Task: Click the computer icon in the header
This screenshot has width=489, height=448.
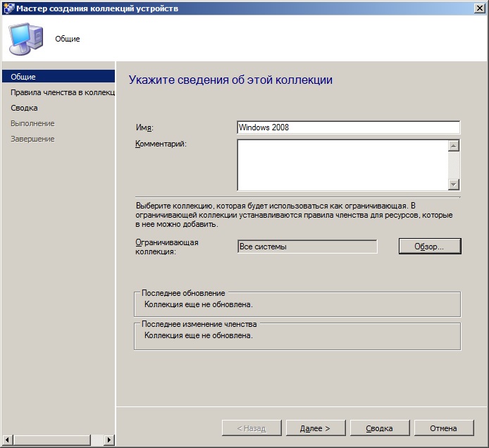Action: (x=26, y=39)
